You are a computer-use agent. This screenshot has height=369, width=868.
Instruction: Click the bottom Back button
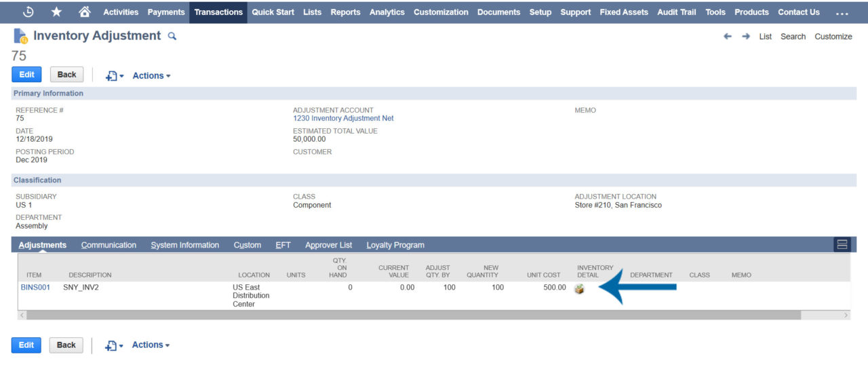(66, 345)
